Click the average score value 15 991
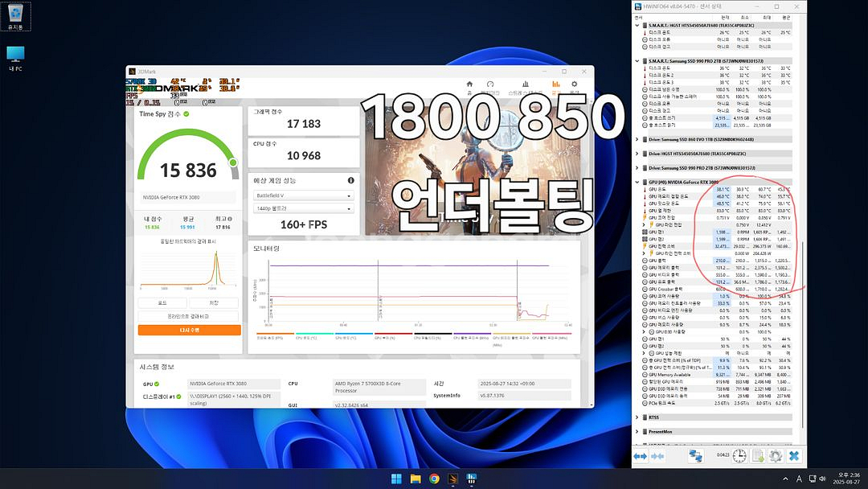The width and height of the screenshot is (868, 489). pos(187,227)
